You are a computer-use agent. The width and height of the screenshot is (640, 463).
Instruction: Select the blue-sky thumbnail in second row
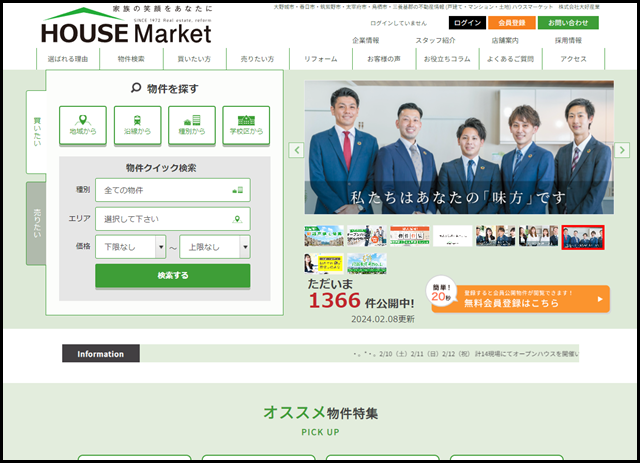(367, 263)
